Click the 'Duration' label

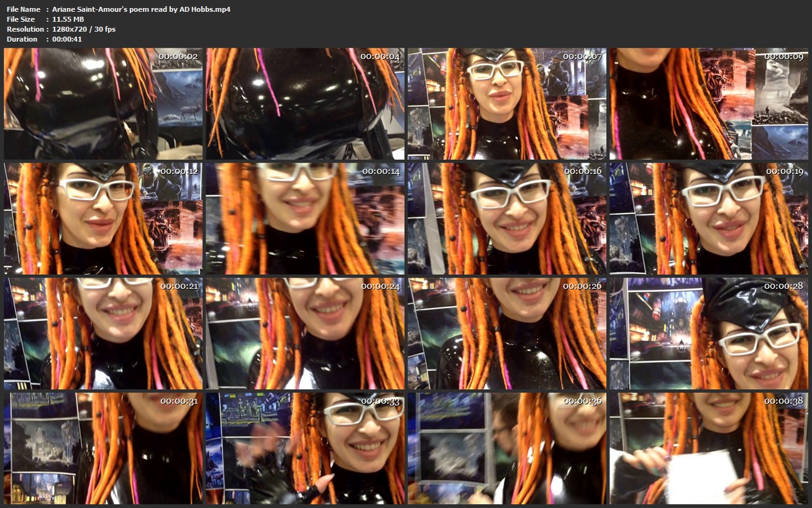pyautogui.click(x=22, y=39)
